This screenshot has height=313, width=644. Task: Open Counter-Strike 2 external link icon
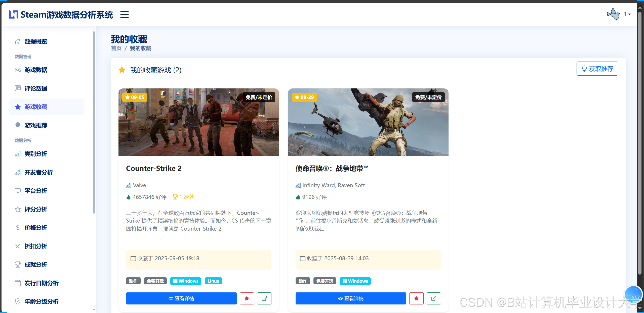click(264, 298)
